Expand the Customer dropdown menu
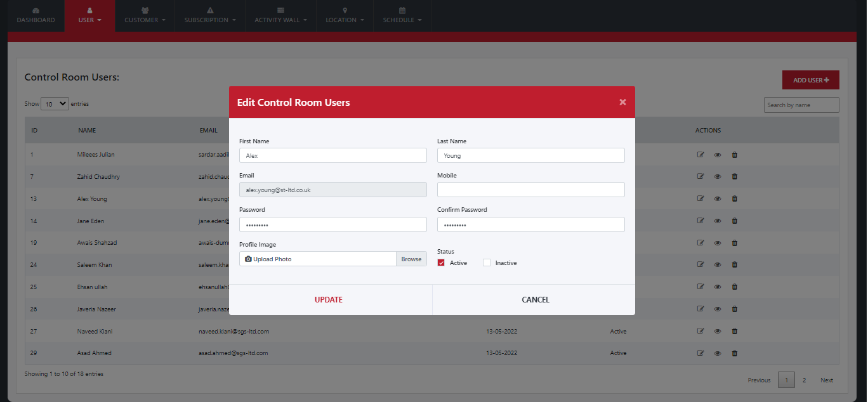Image resolution: width=868 pixels, height=402 pixels. coord(145,20)
